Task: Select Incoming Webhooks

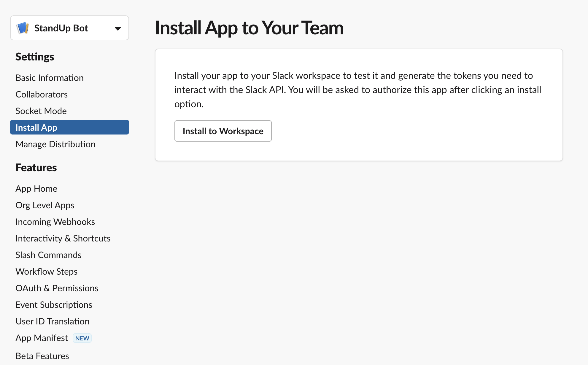Action: coord(55,222)
